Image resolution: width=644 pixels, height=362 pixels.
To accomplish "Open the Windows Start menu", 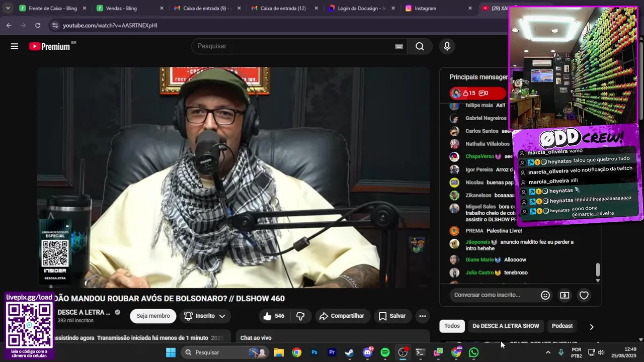I will click(171, 352).
